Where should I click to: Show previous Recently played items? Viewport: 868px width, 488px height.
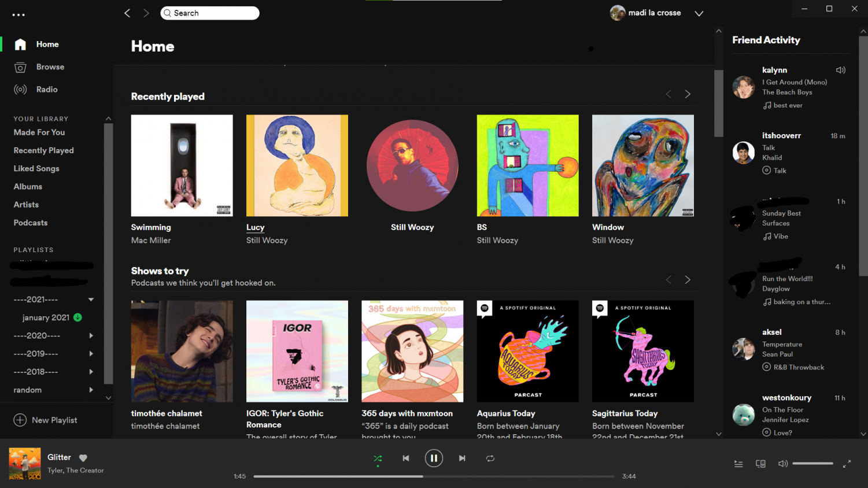click(x=668, y=94)
